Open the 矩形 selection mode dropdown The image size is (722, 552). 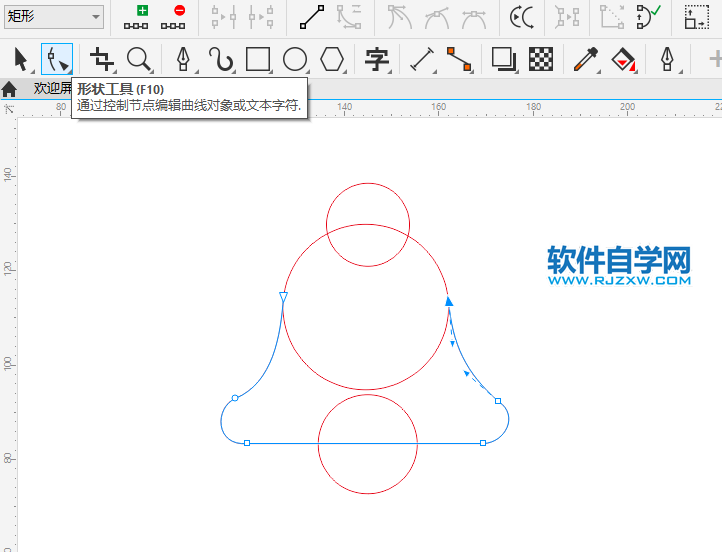coord(53,17)
